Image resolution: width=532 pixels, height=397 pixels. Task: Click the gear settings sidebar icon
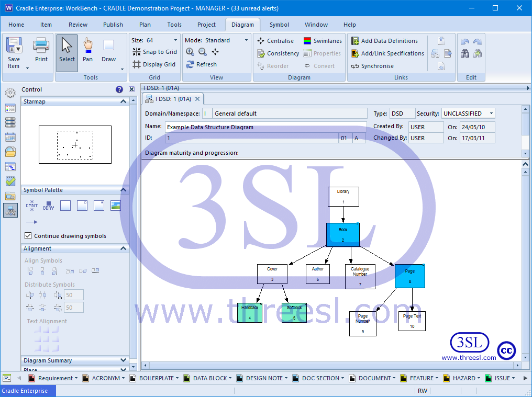coord(10,93)
